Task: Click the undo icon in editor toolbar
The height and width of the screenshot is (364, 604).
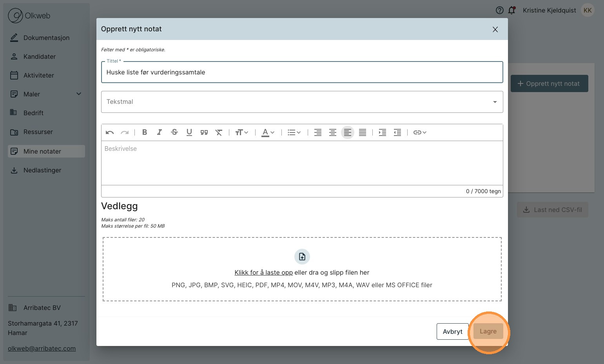Action: pos(110,132)
